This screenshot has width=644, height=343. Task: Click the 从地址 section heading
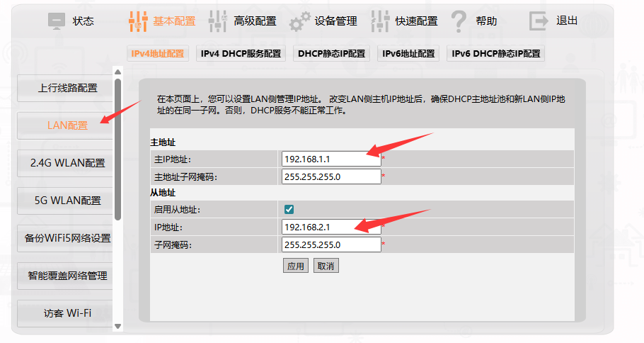(163, 193)
